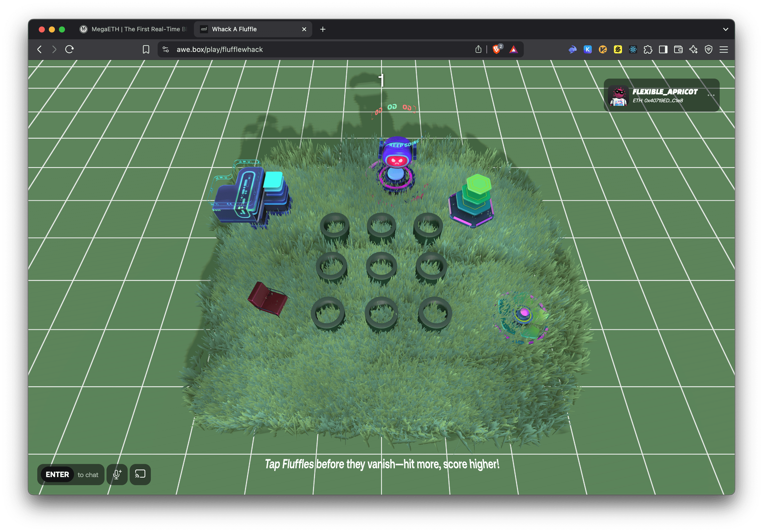Click the ENTER to chat button
This screenshot has height=532, width=763.
71,475
